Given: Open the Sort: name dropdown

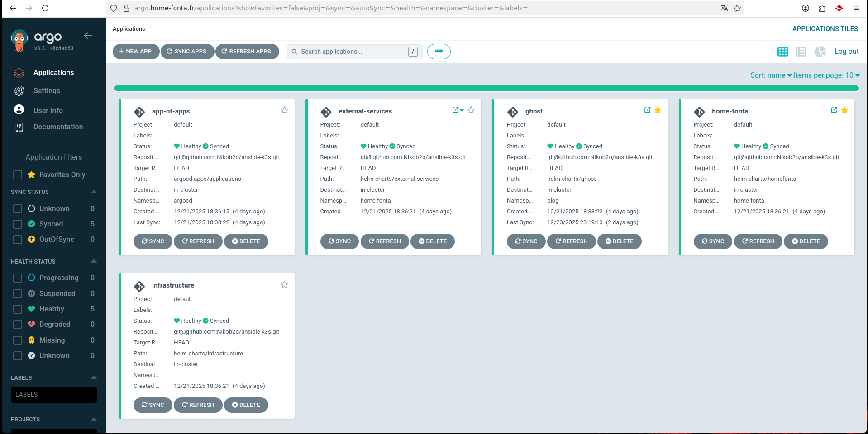Looking at the screenshot, I should (x=770, y=75).
